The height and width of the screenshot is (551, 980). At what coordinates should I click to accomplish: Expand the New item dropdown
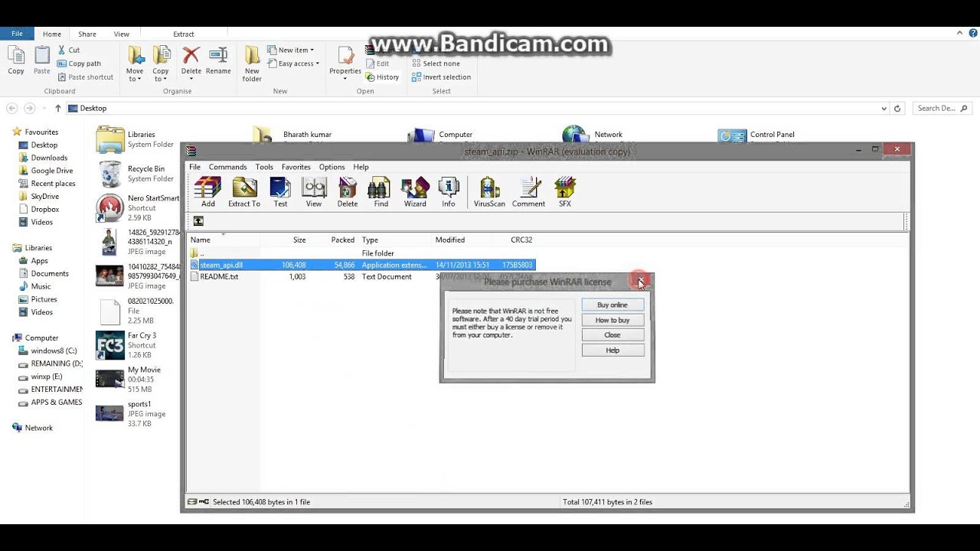pos(291,50)
